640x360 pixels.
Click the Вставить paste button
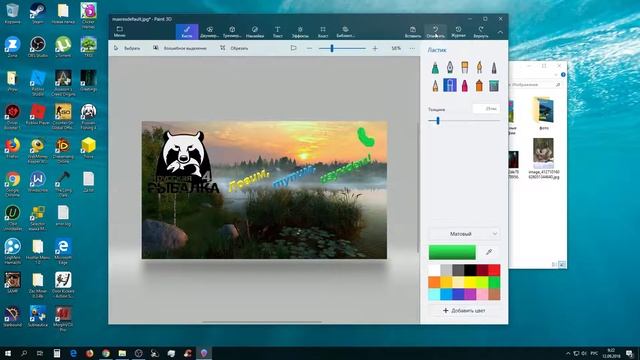413,31
